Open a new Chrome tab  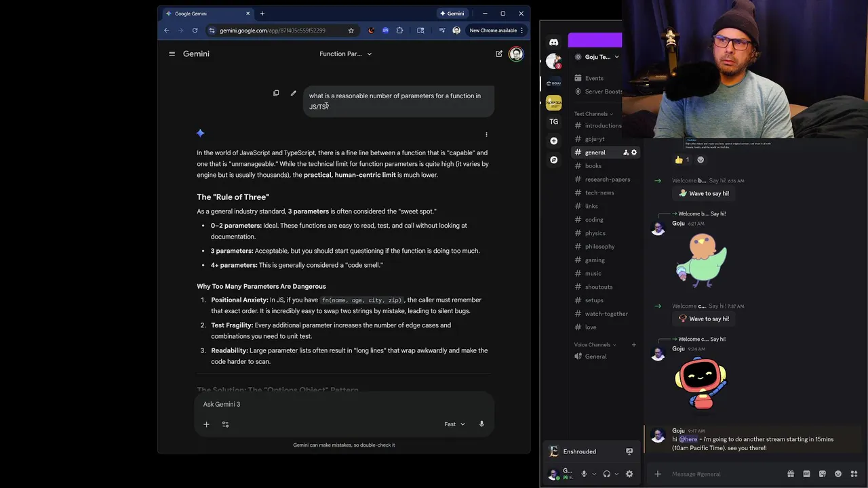(262, 14)
